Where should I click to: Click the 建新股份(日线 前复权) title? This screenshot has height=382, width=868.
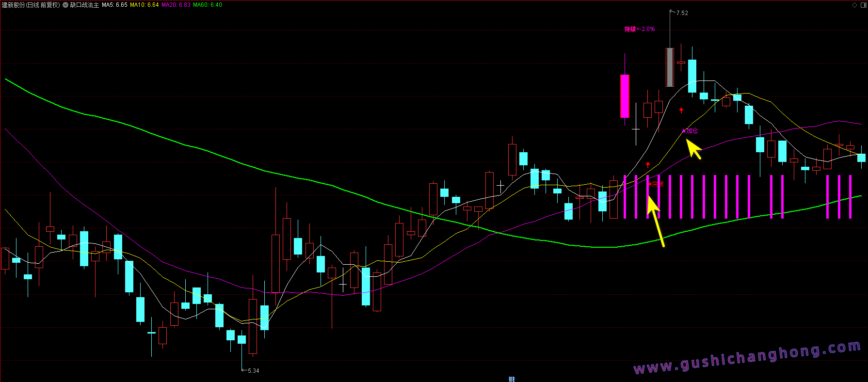pyautogui.click(x=31, y=5)
